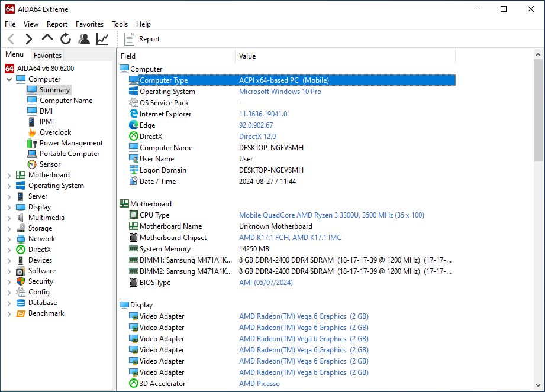Click the AMI BIOS type link
545x392 pixels.
pos(266,283)
